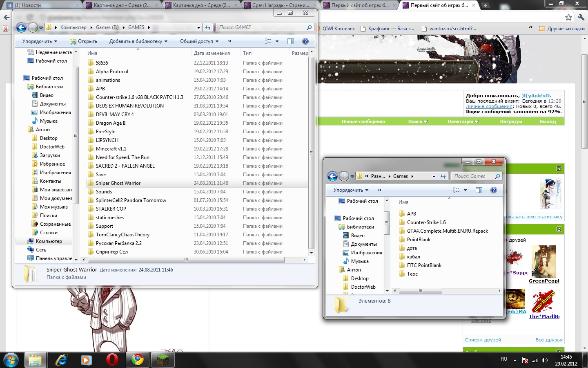Click the Internet Explorer taskbar icon

[61, 360]
